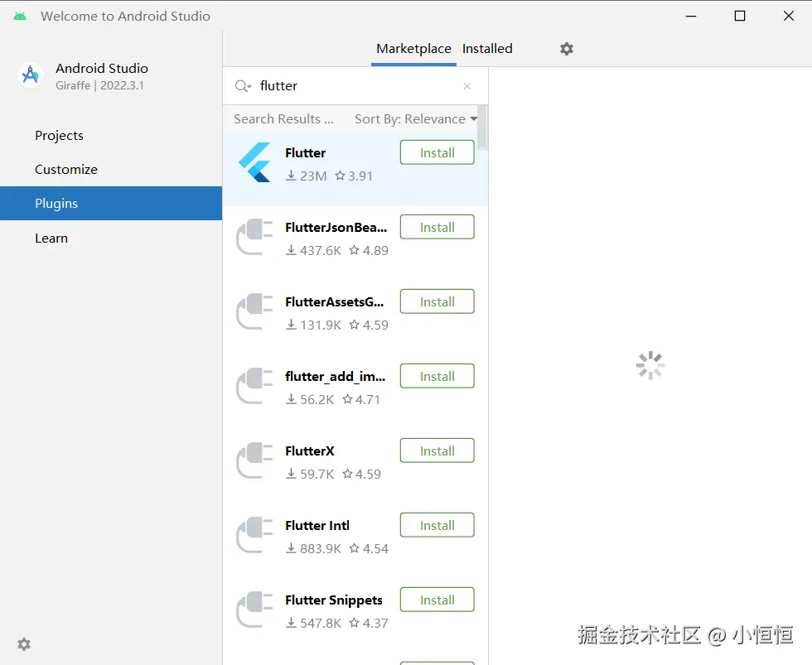Click the 4.89 rating value
The image size is (812, 665).
[x=369, y=250]
